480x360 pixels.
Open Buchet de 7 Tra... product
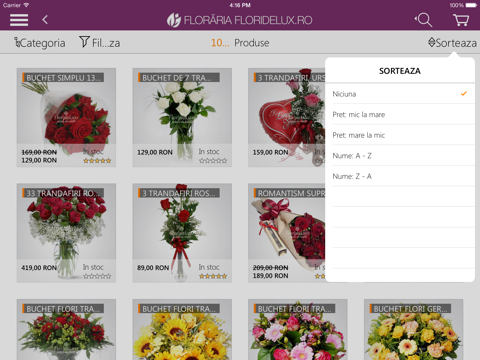182,117
